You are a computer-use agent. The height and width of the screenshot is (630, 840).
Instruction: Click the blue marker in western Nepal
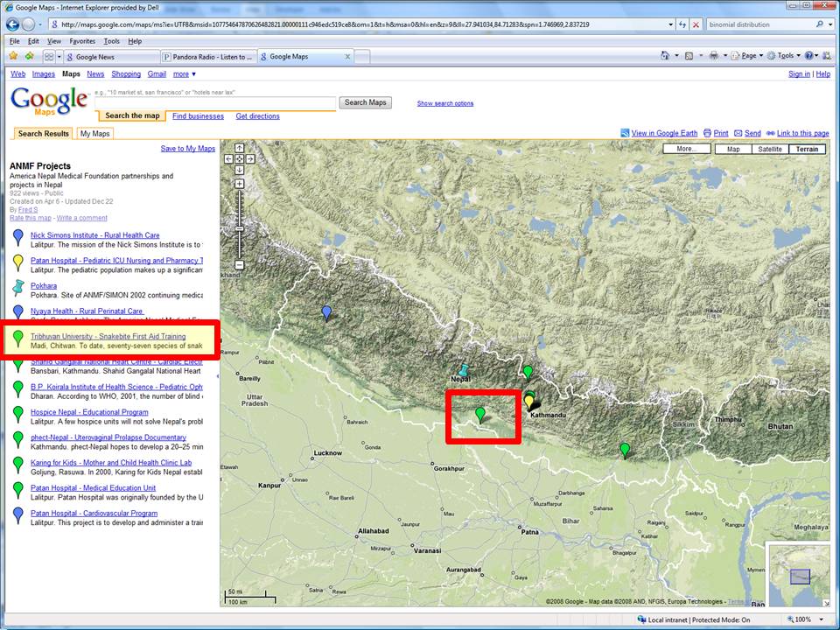click(326, 312)
